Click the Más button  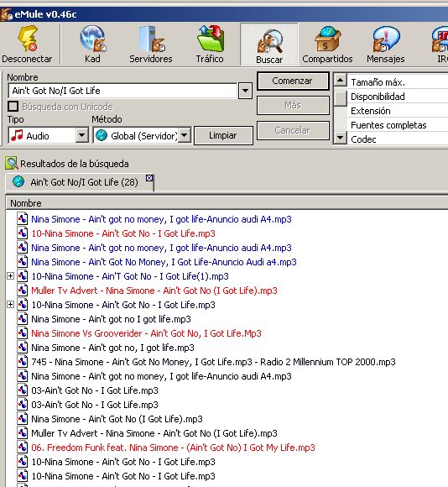pyautogui.click(x=293, y=106)
